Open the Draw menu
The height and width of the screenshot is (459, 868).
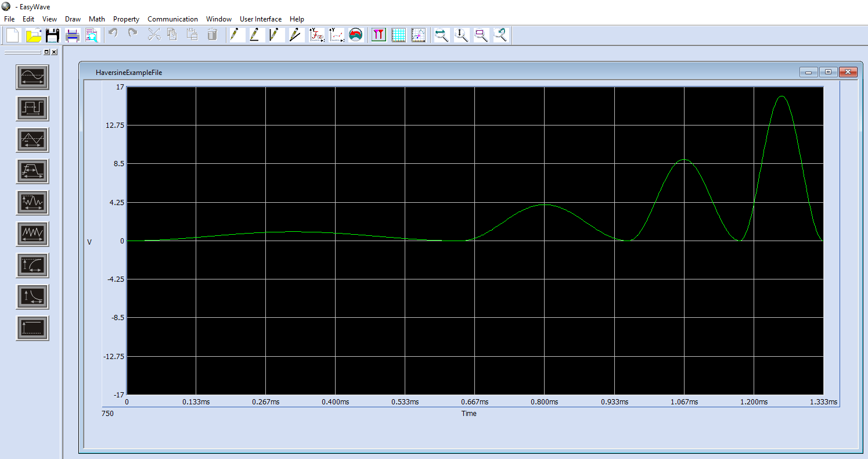click(x=73, y=19)
